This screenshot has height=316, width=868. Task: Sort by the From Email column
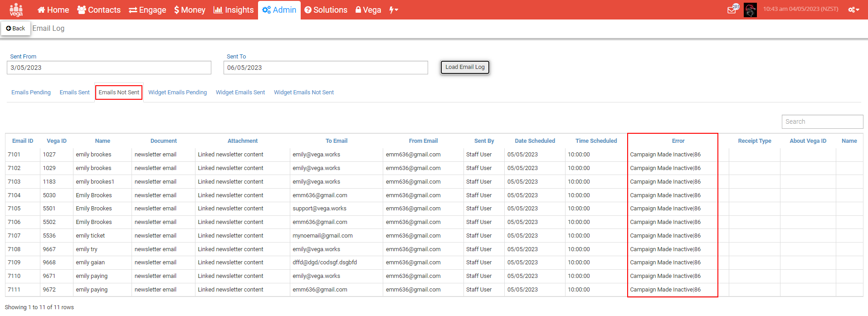[x=423, y=141]
